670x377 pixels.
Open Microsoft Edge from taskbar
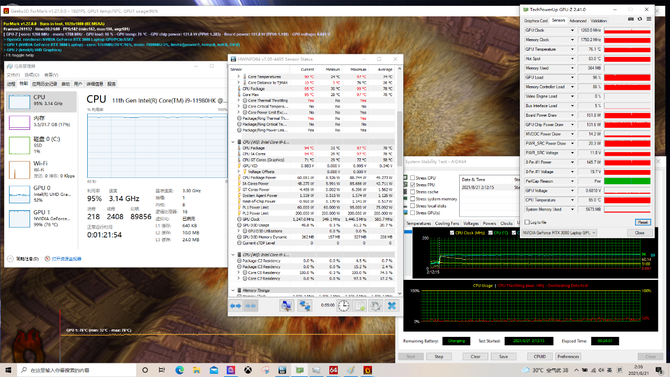point(179,370)
